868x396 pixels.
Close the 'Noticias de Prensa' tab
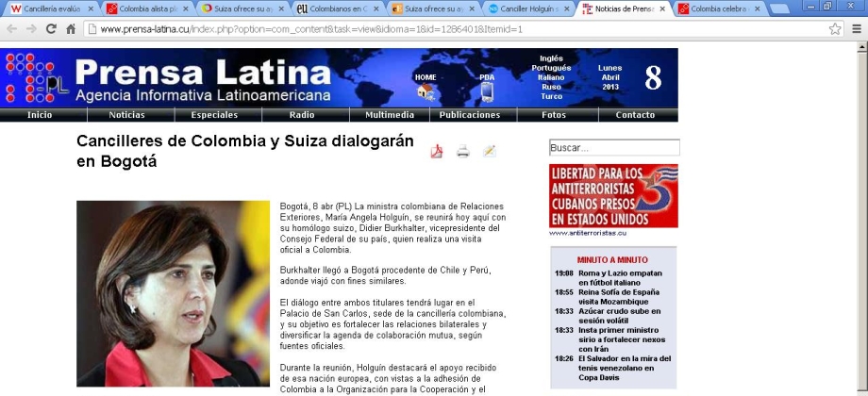pyautogui.click(x=662, y=8)
